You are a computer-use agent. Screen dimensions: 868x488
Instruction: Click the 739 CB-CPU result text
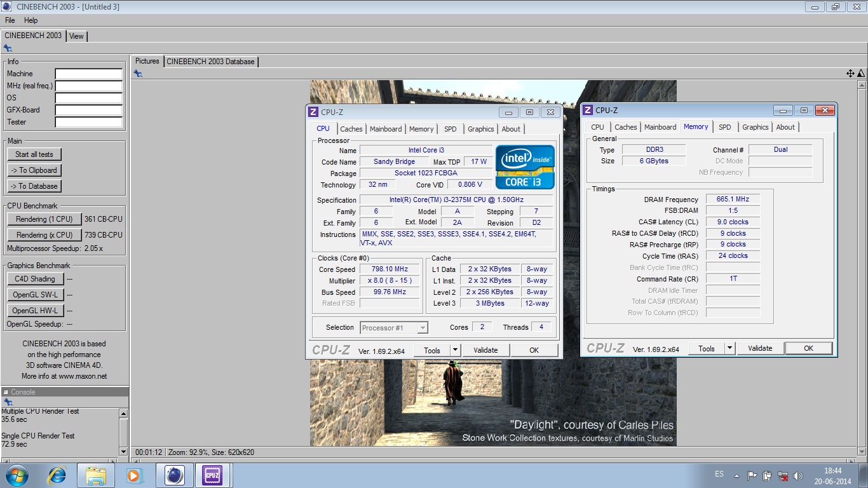click(104, 235)
